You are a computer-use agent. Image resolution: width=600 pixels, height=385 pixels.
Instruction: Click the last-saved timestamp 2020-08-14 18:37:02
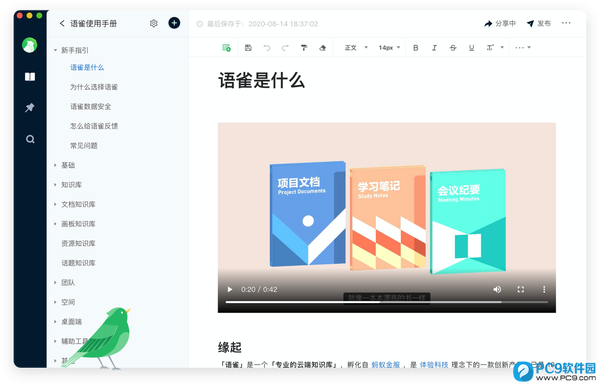click(283, 24)
